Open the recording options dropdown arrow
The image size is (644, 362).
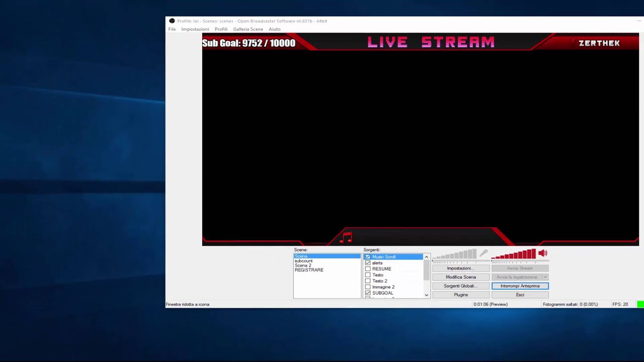click(545, 277)
